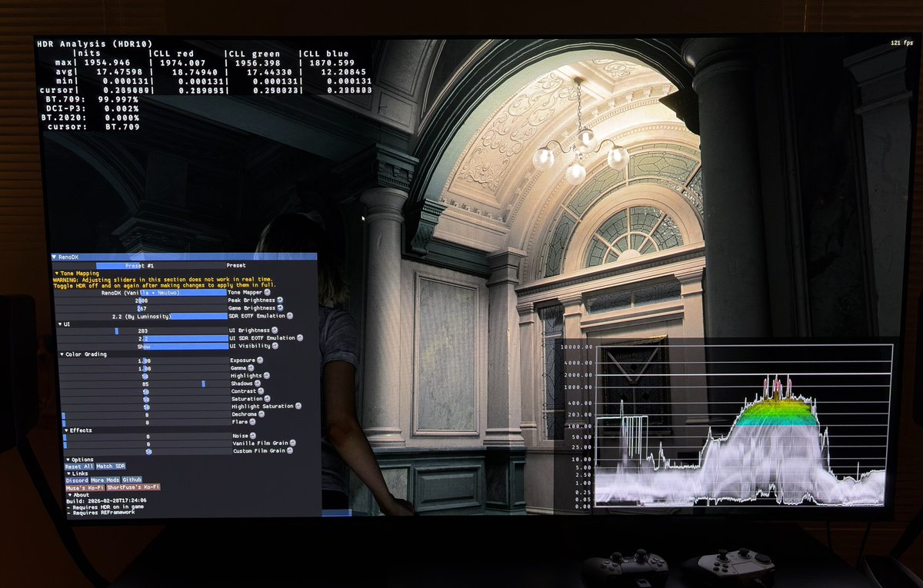Reset Vanilla Film Grain

[x=292, y=444]
